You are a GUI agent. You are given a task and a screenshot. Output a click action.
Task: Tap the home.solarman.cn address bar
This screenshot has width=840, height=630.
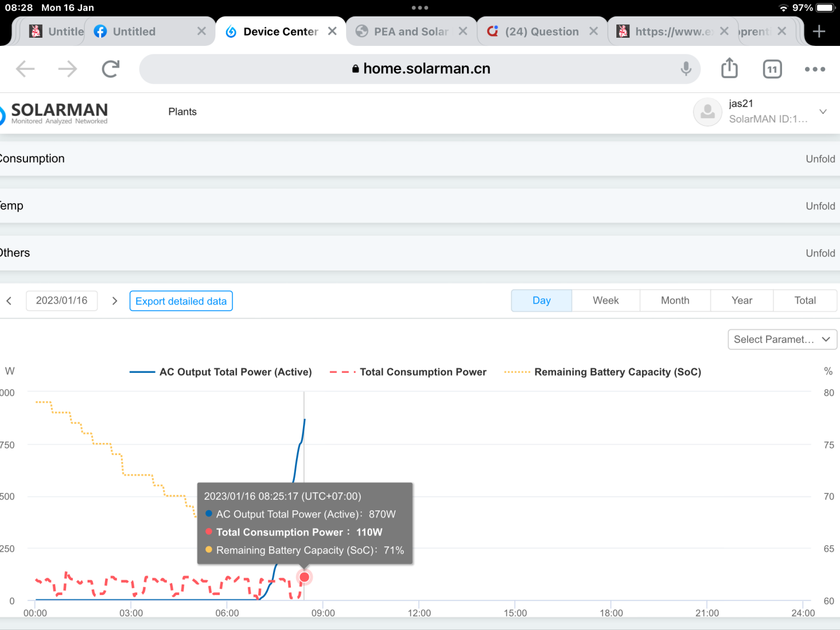point(420,69)
